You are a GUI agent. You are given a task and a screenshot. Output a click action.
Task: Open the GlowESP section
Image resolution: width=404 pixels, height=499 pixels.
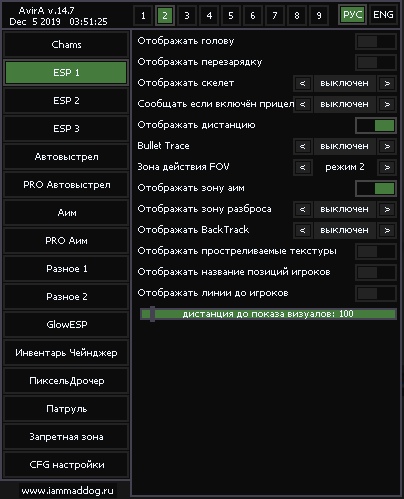point(66,325)
